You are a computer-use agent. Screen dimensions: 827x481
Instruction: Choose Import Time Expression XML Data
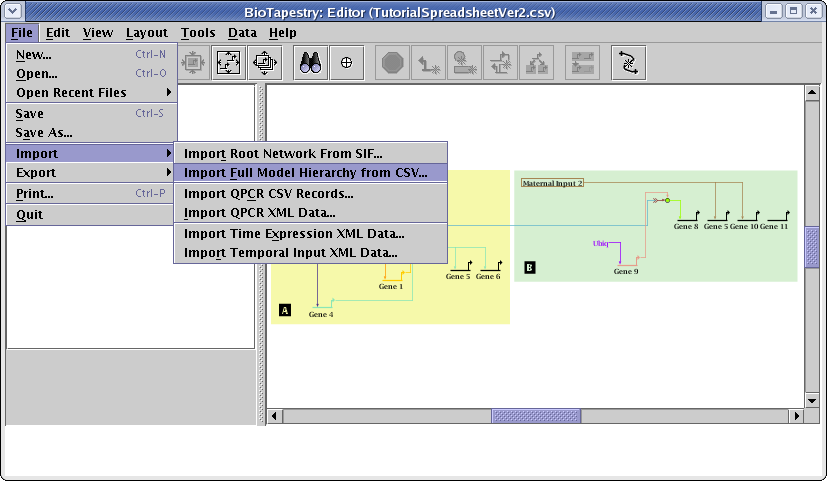click(x=294, y=233)
